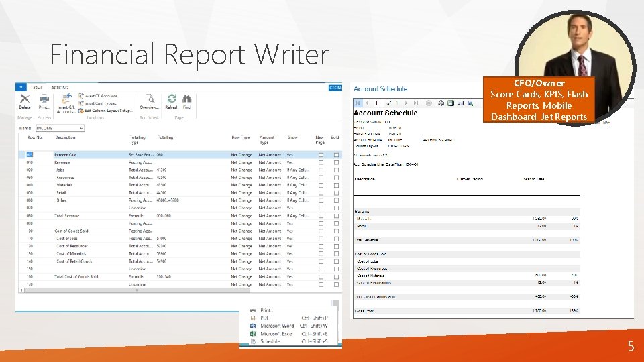Click the PDF icon in the print menu
644x362 pixels.
(253, 318)
